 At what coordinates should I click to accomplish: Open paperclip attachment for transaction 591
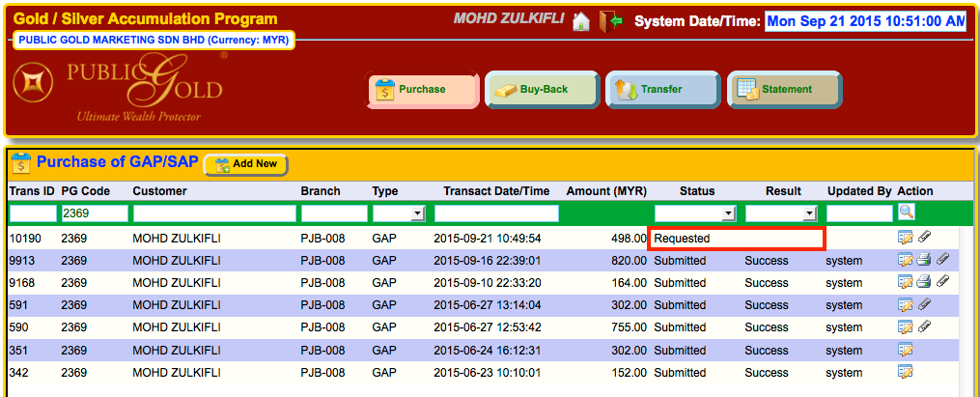[x=924, y=305]
